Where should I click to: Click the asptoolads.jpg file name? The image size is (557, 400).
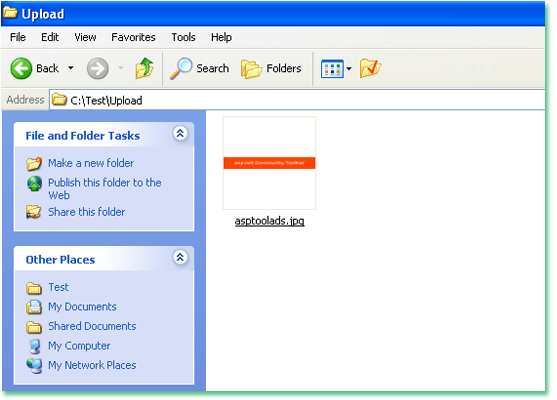(269, 221)
